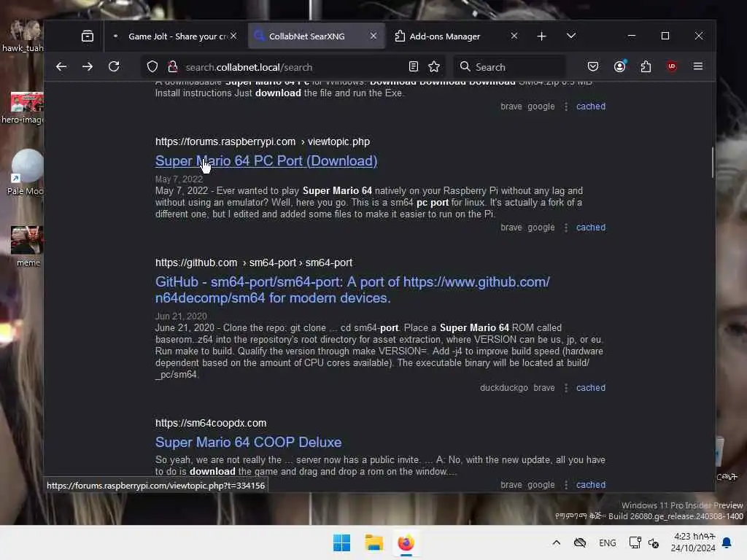Toggle reader view icon

[x=414, y=66]
